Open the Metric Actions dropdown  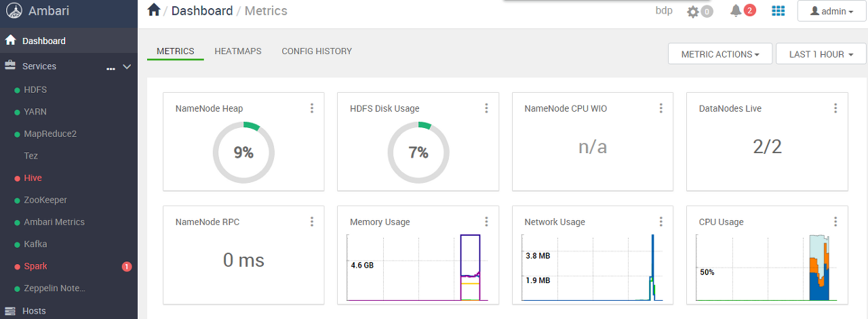(x=720, y=54)
